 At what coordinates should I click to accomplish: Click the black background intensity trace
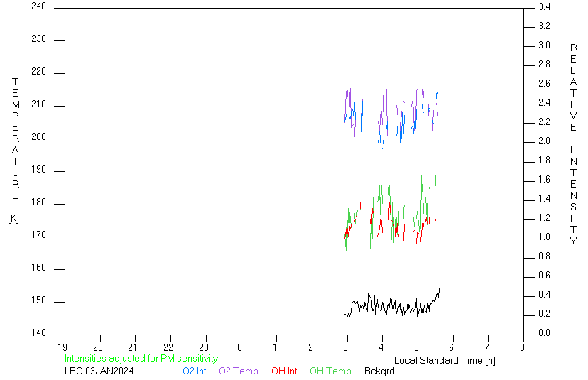tap(392, 305)
